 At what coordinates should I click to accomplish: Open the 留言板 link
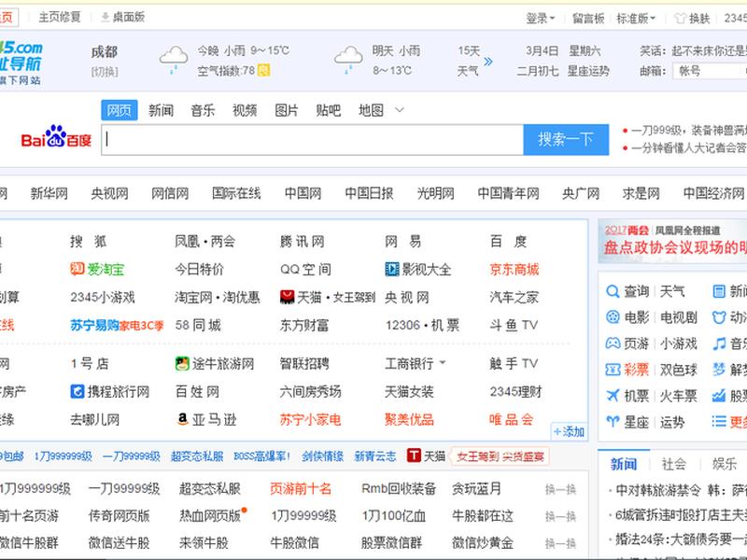pyautogui.click(x=588, y=19)
